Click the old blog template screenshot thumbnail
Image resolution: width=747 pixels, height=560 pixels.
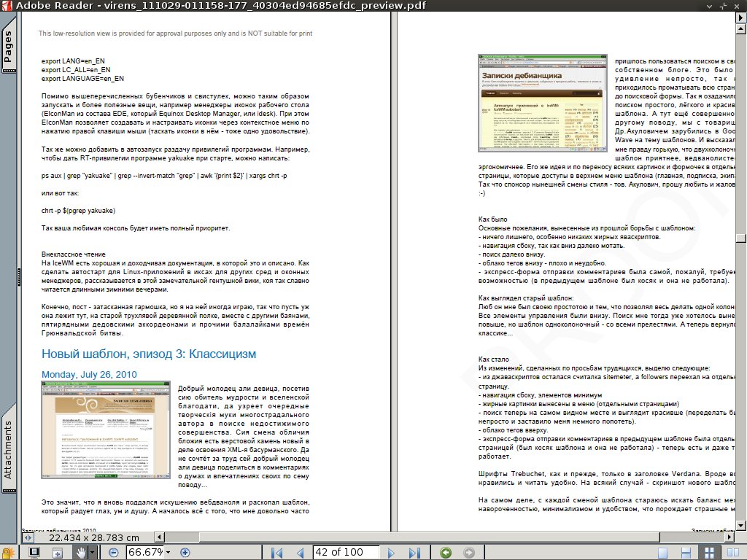pyautogui.click(x=106, y=429)
